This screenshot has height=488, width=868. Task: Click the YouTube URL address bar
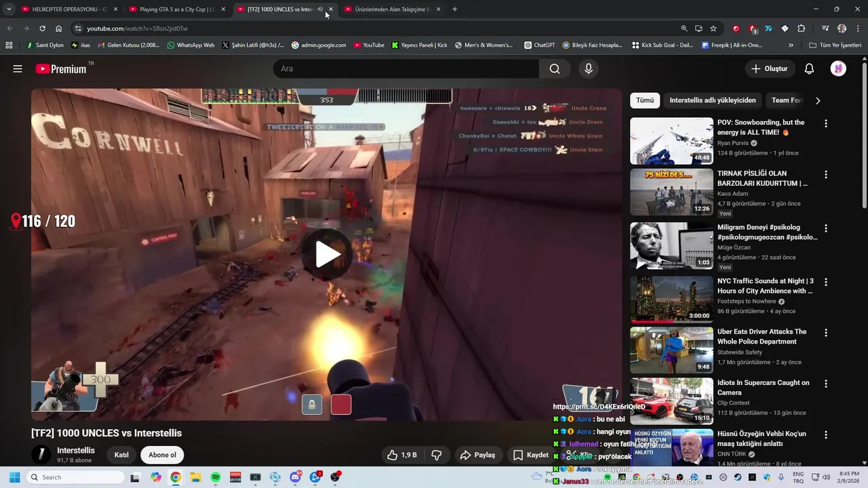[380, 28]
